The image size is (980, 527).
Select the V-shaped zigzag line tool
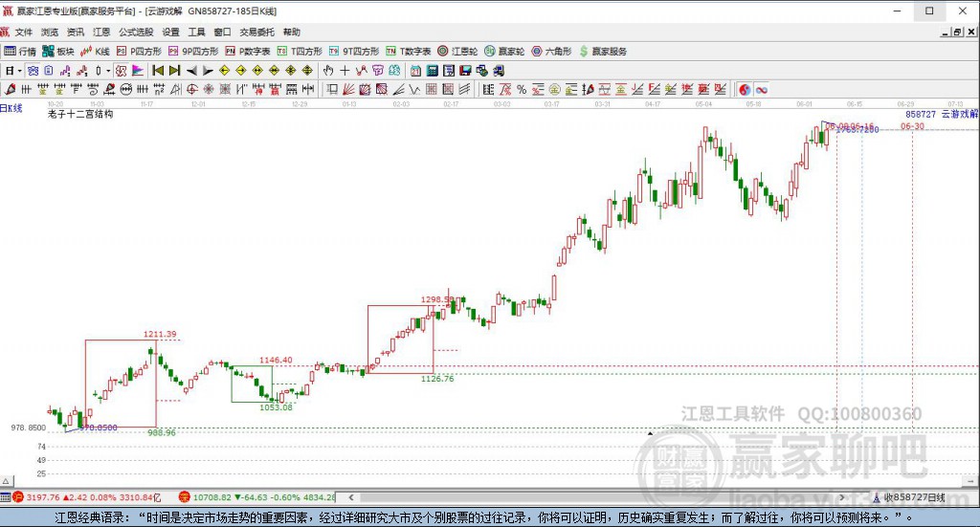click(x=414, y=89)
